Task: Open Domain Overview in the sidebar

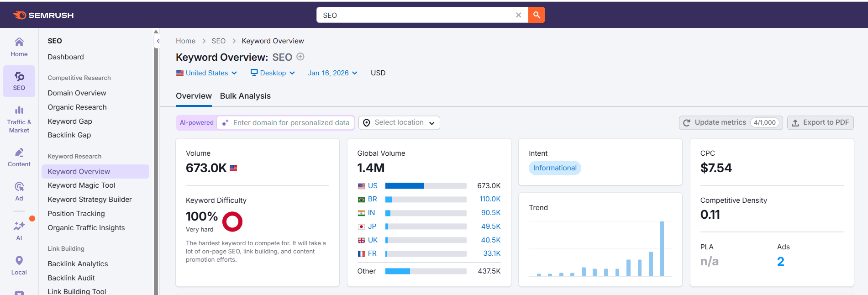Action: tap(77, 93)
